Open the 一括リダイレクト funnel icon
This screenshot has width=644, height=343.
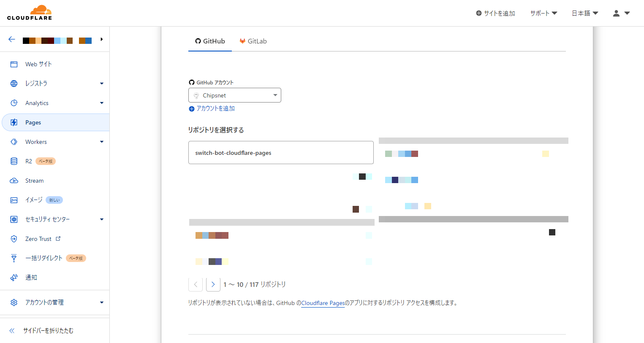[x=14, y=258]
